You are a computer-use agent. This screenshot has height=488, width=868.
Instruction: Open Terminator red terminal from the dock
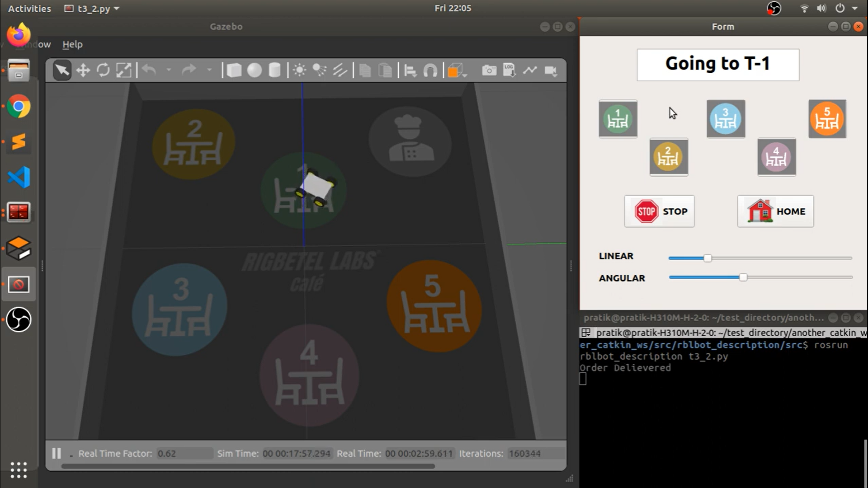point(19,212)
